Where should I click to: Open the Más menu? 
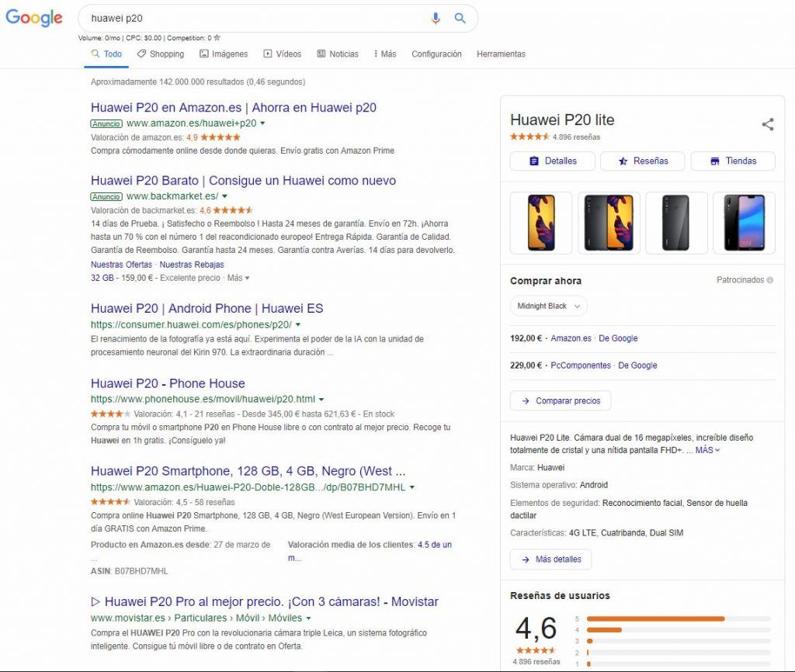point(385,54)
